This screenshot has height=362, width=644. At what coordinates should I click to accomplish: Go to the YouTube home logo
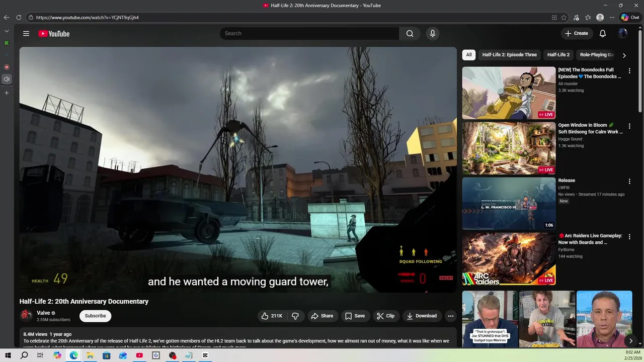pos(54,34)
